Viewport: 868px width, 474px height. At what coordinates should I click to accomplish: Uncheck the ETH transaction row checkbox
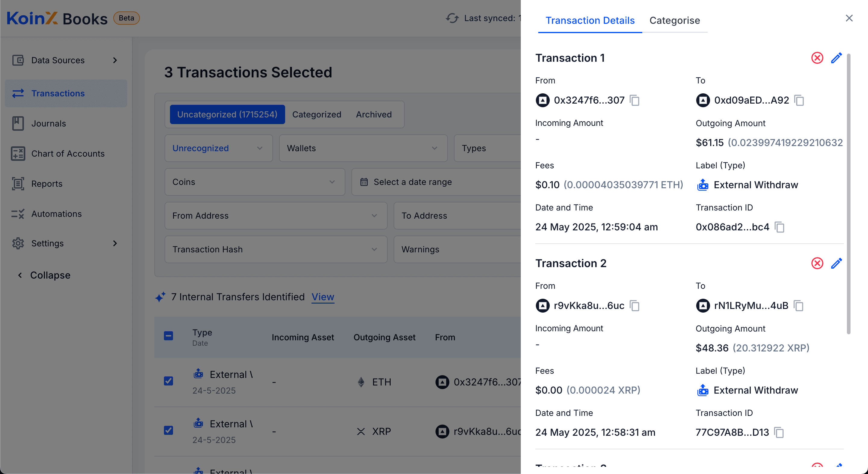pyautogui.click(x=168, y=381)
